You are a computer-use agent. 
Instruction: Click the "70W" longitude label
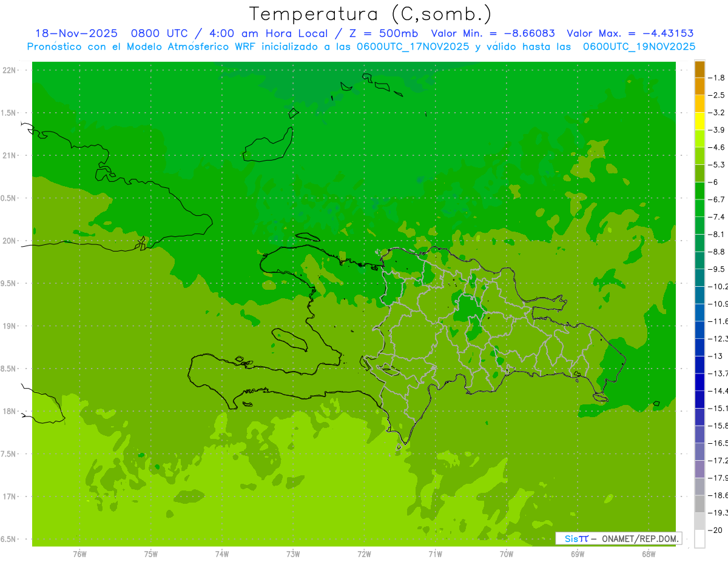[x=507, y=554]
